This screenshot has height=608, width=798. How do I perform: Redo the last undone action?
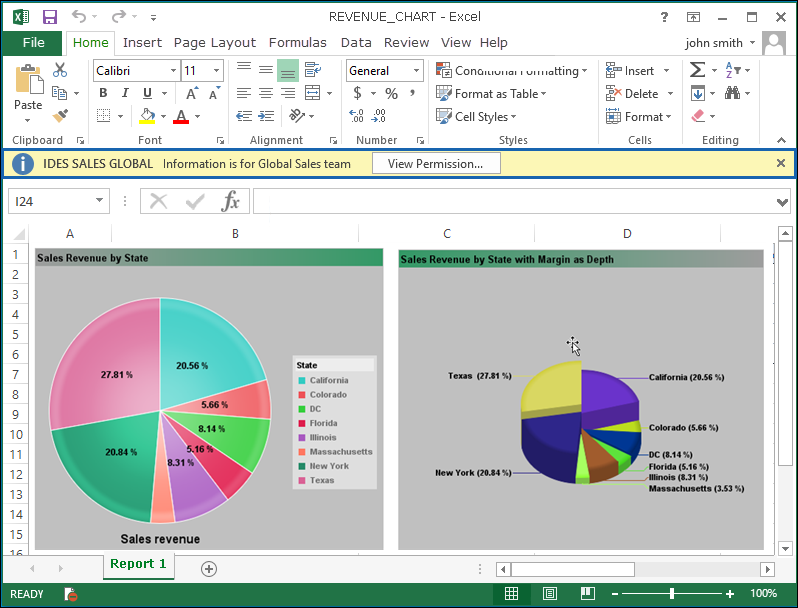click(x=119, y=16)
